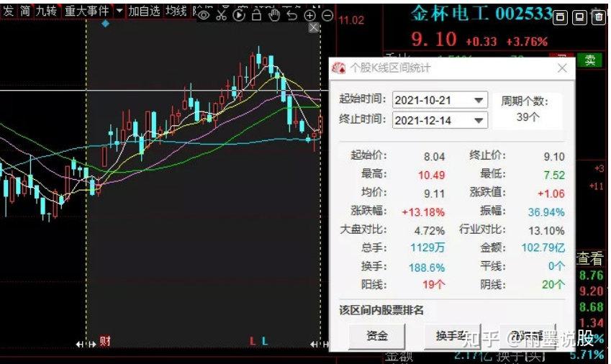Zoom out with the minus circle icon
The width and height of the screenshot is (611, 364).
pos(327,16)
